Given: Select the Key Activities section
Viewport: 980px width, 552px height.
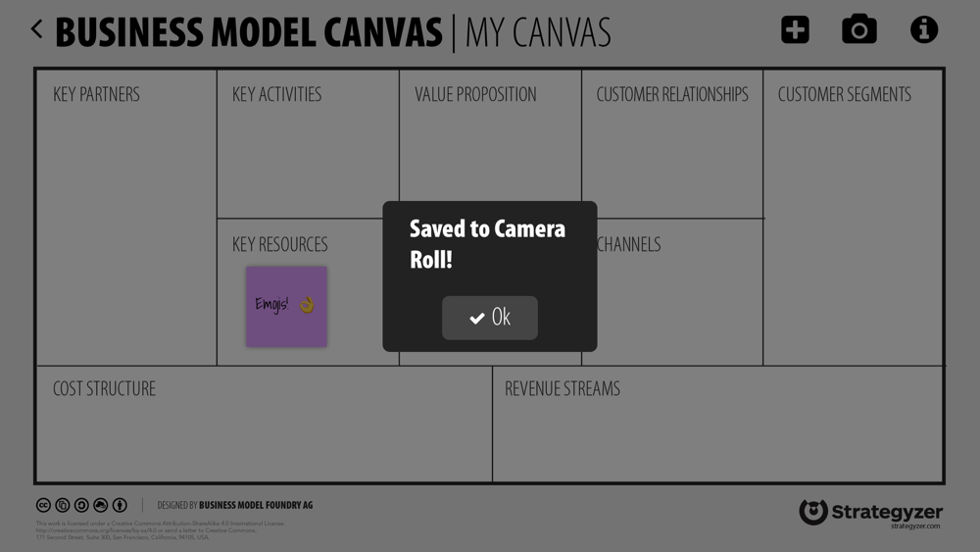Looking at the screenshot, I should click(x=308, y=144).
